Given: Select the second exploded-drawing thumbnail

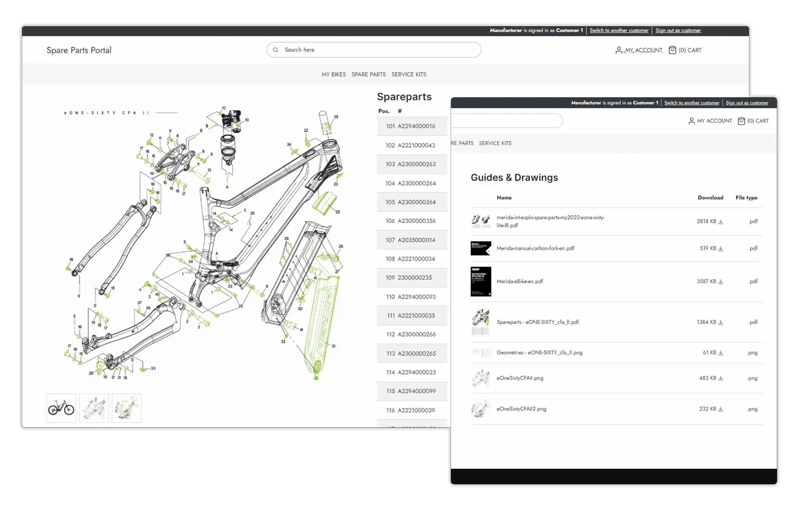Looking at the screenshot, I should (94, 408).
